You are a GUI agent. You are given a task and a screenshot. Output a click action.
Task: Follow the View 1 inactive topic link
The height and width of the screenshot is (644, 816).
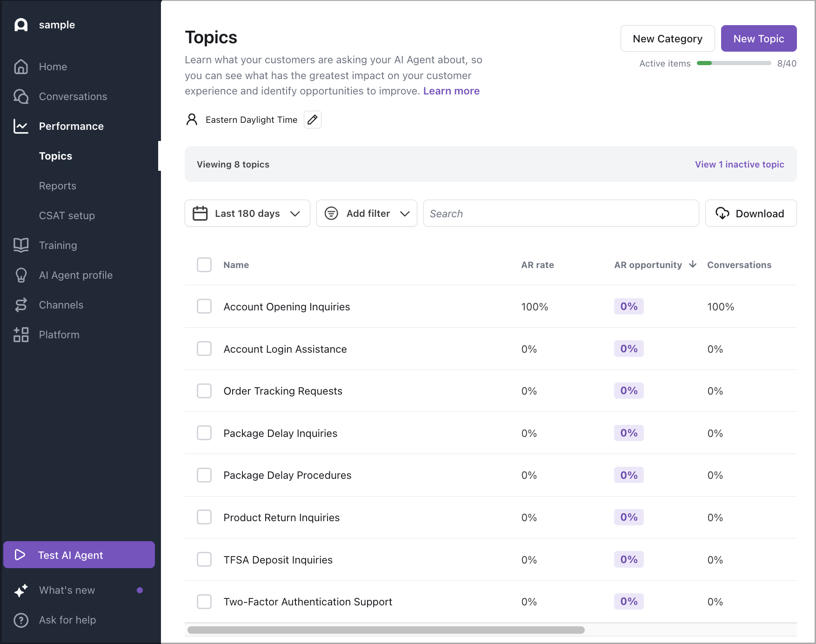coord(739,164)
